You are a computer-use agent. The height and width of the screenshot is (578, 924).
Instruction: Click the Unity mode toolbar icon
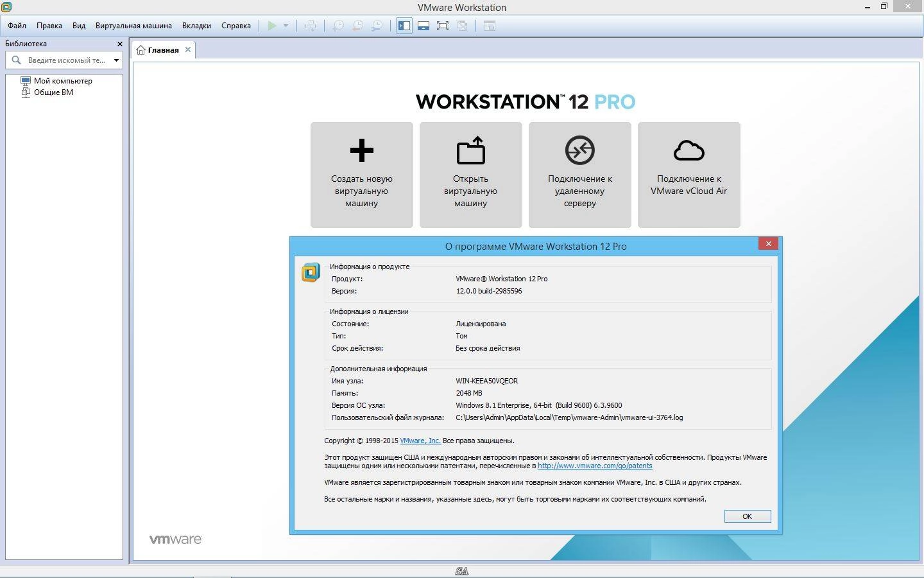tap(462, 26)
